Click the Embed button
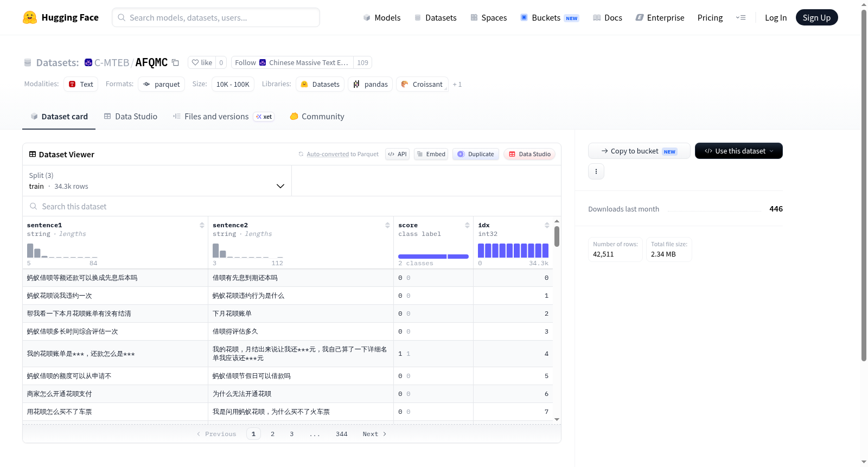Image resolution: width=868 pixels, height=467 pixels. coord(431,154)
